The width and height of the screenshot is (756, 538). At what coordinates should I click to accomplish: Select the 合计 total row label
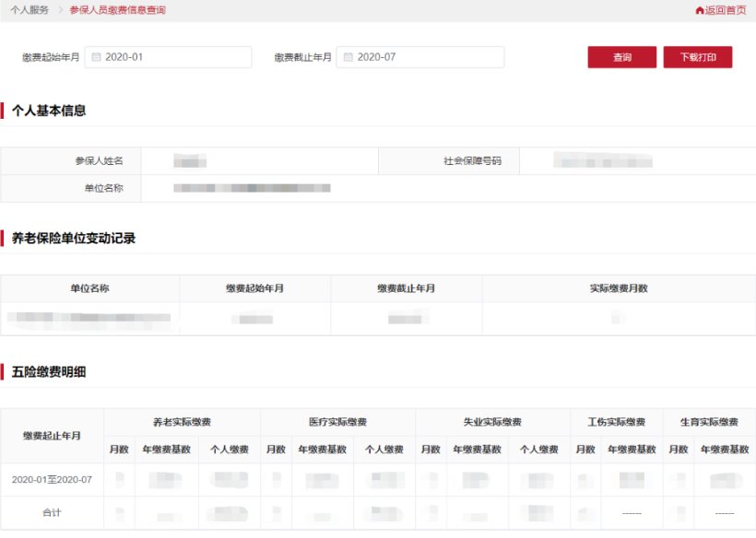point(52,512)
